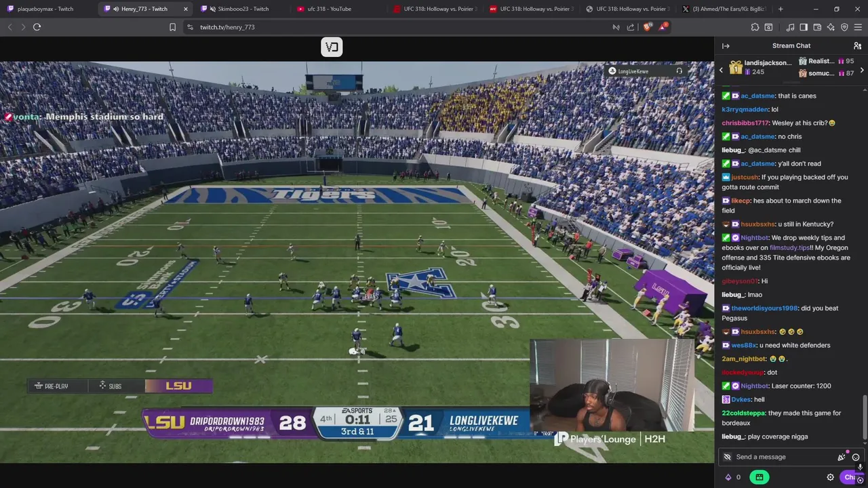
Task: Bookmark this page with bookmark icon
Action: (x=172, y=27)
